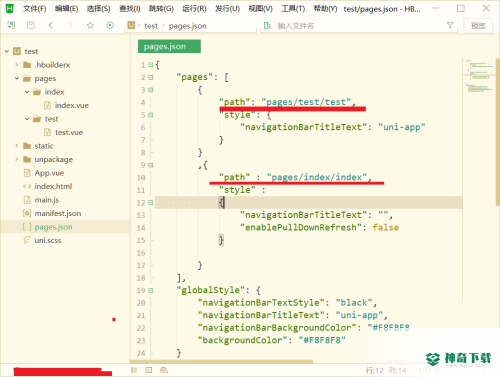The width and height of the screenshot is (500, 377).
Task: Click the 行:12 列:14 status entry
Action: [x=386, y=370]
